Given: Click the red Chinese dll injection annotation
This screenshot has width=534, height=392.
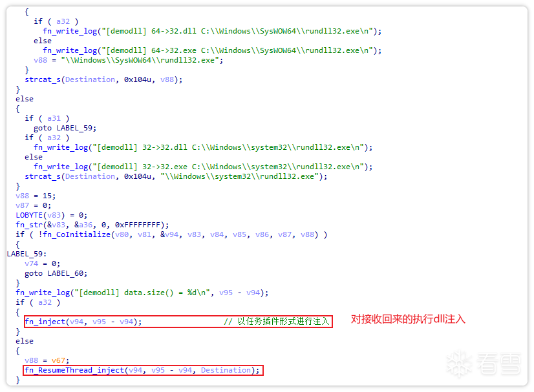Looking at the screenshot, I should pyautogui.click(x=408, y=319).
